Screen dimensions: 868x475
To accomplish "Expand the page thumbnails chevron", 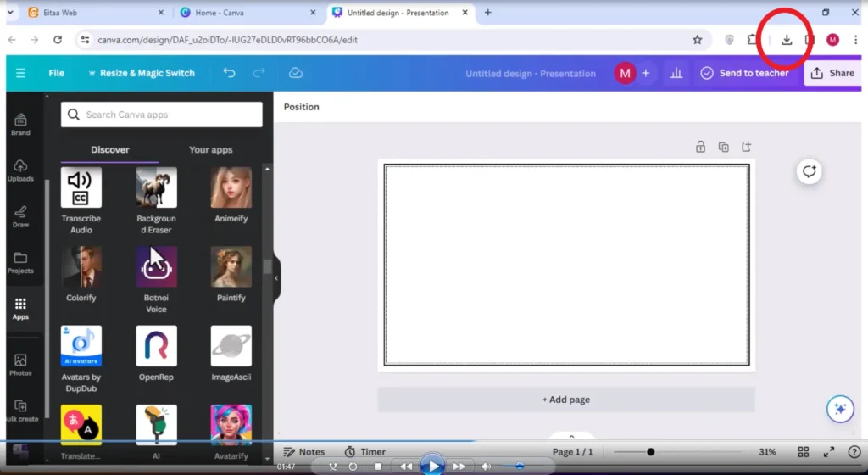I will 571,436.
